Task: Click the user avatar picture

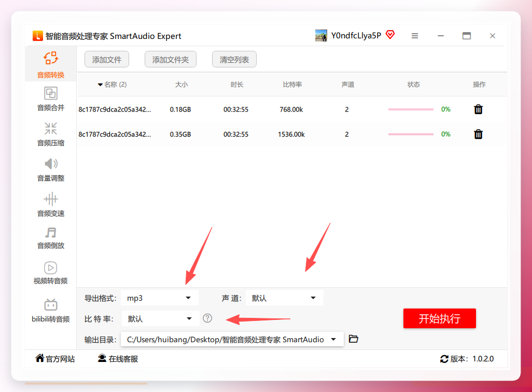Action: point(321,36)
